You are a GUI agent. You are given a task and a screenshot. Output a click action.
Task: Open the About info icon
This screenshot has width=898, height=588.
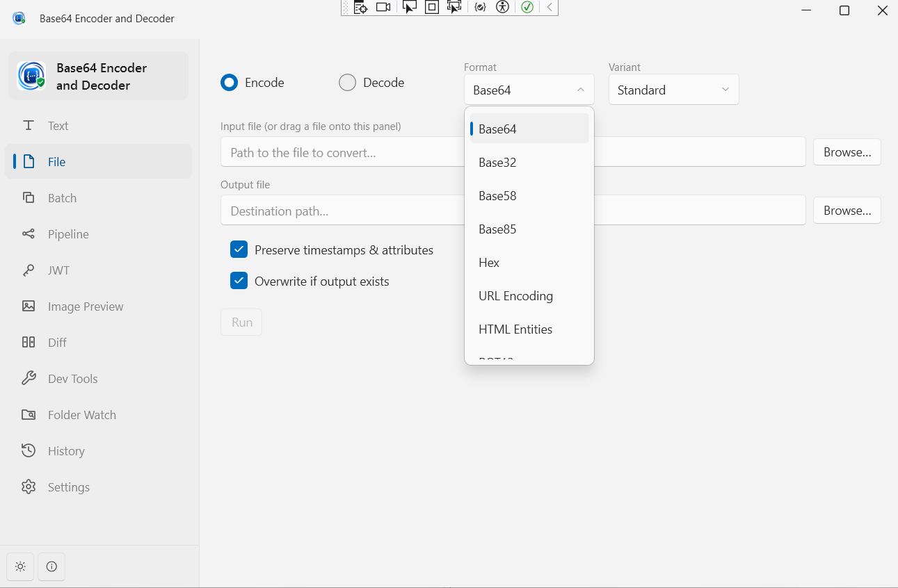click(51, 566)
